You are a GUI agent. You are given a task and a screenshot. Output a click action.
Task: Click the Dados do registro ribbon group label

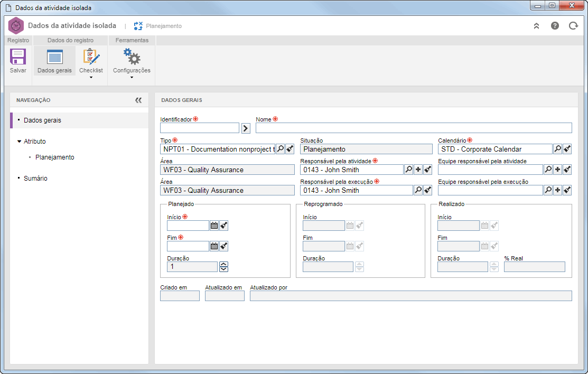click(x=70, y=40)
